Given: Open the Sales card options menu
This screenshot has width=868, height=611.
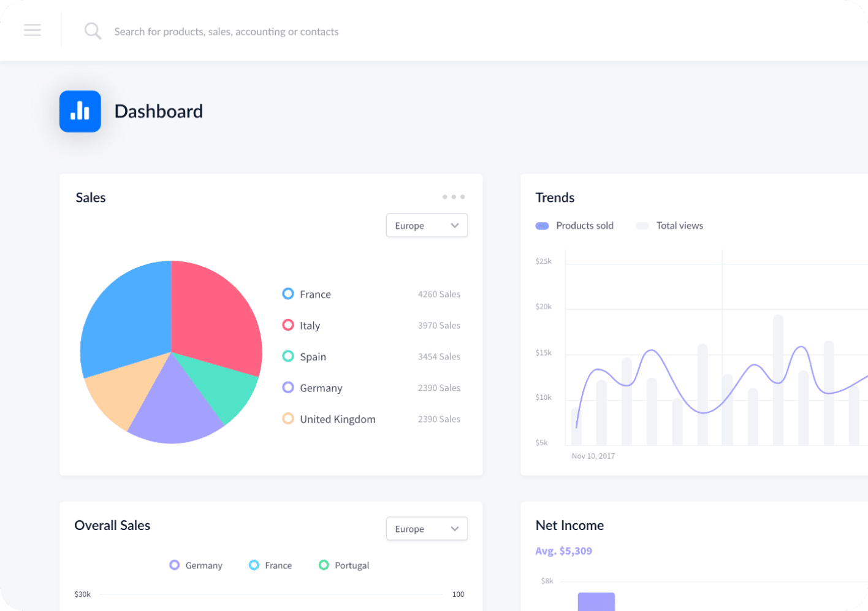Looking at the screenshot, I should pos(454,196).
